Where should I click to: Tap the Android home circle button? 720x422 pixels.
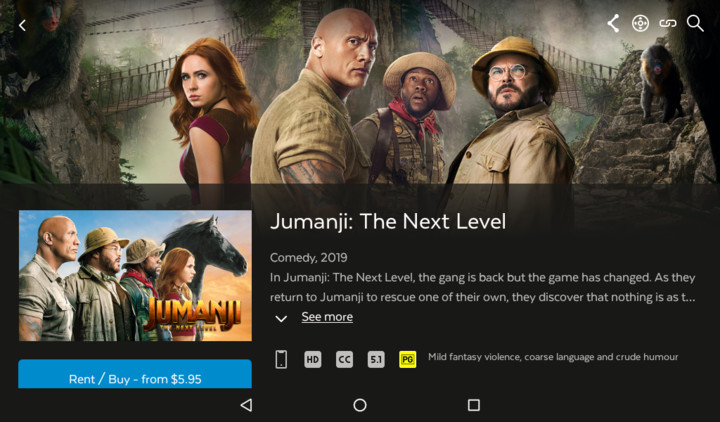(360, 405)
